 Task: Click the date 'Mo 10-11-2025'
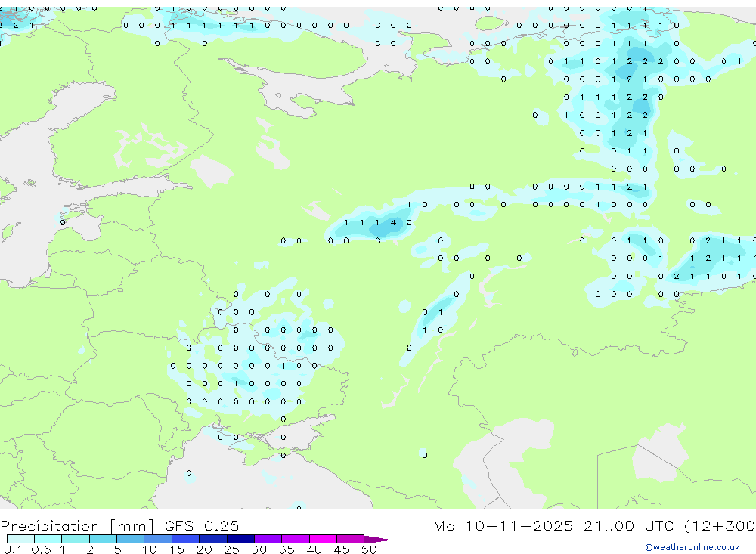click(x=503, y=525)
